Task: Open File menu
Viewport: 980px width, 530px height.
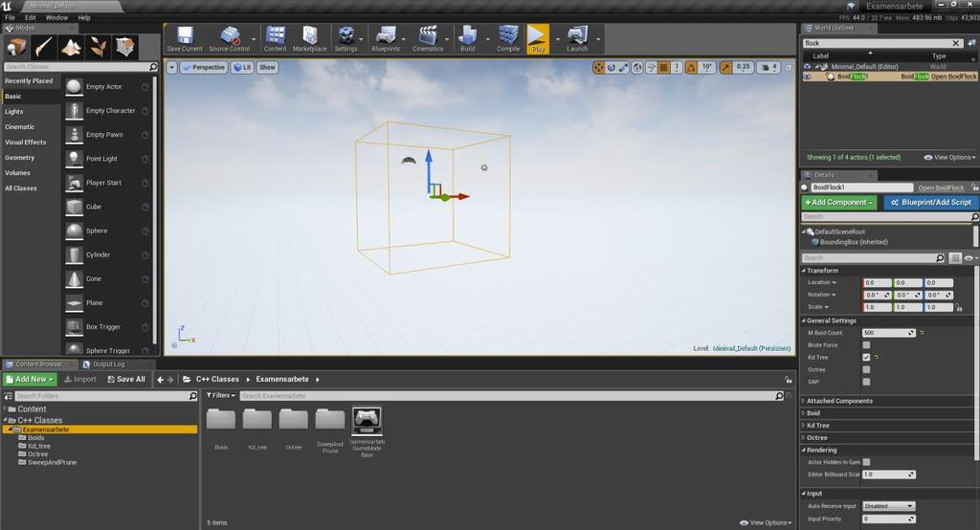Action: pos(10,17)
